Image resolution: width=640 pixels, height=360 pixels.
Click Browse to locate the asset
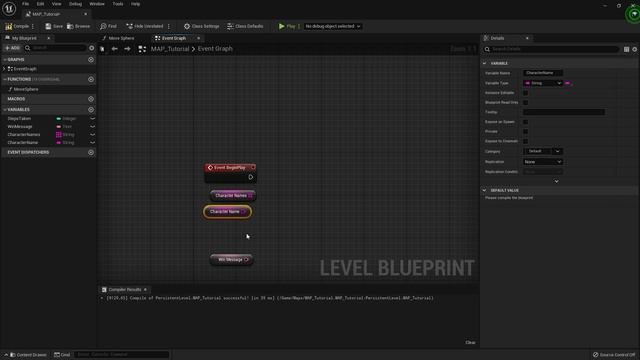78,26
